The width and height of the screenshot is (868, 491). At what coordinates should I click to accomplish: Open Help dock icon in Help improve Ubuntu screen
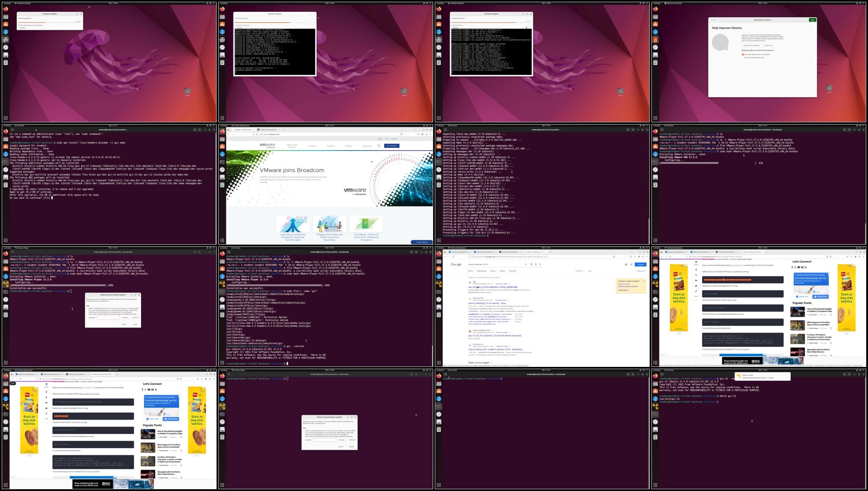pos(655,32)
